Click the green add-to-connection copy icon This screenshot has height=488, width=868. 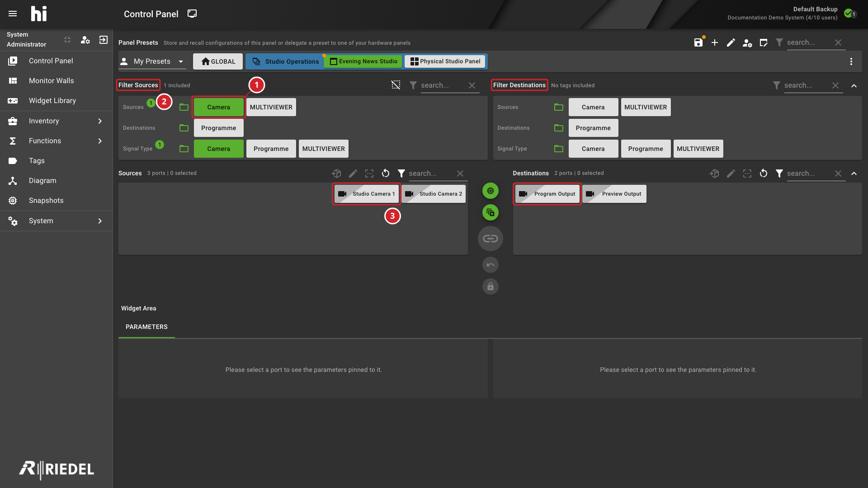(491, 212)
